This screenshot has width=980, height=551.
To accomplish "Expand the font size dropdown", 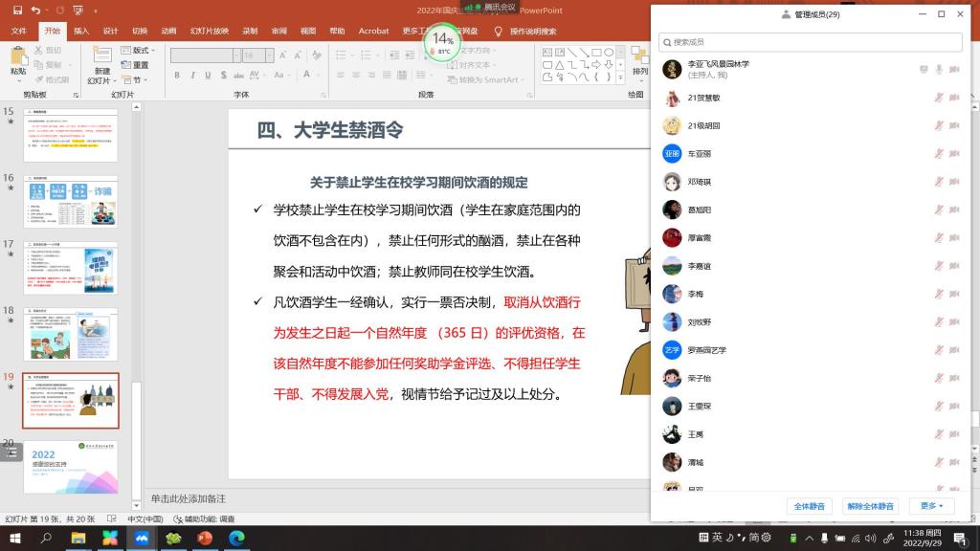I will pyautogui.click(x=271, y=56).
